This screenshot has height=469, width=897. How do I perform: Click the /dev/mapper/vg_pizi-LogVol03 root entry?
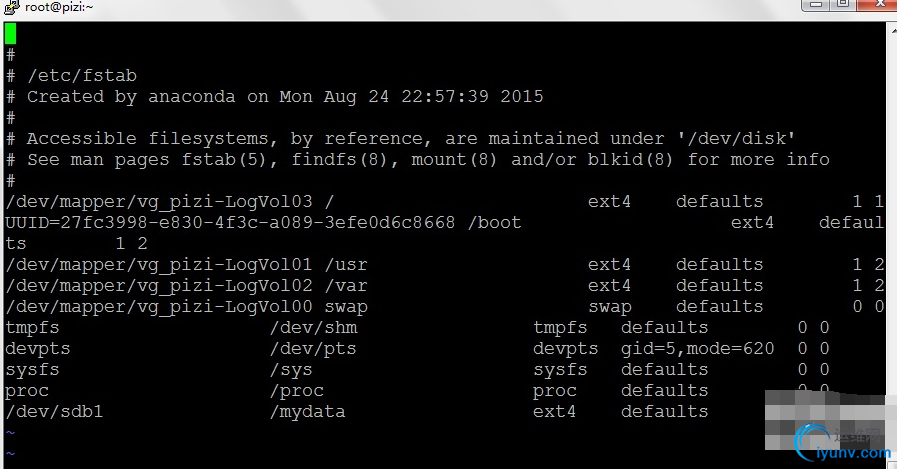point(159,202)
